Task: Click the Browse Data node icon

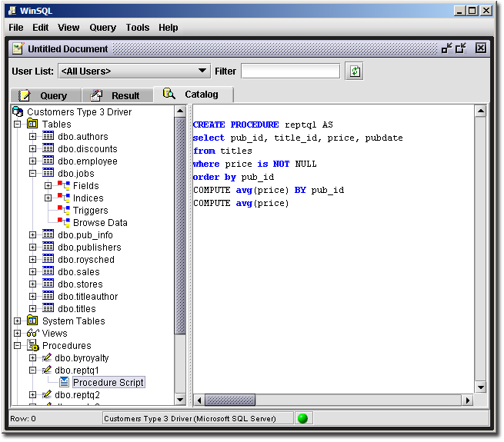Action: 64,222
